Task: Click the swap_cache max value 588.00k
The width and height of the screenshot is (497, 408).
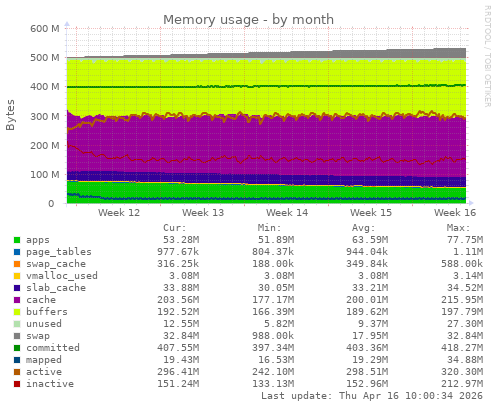Action: (x=462, y=264)
